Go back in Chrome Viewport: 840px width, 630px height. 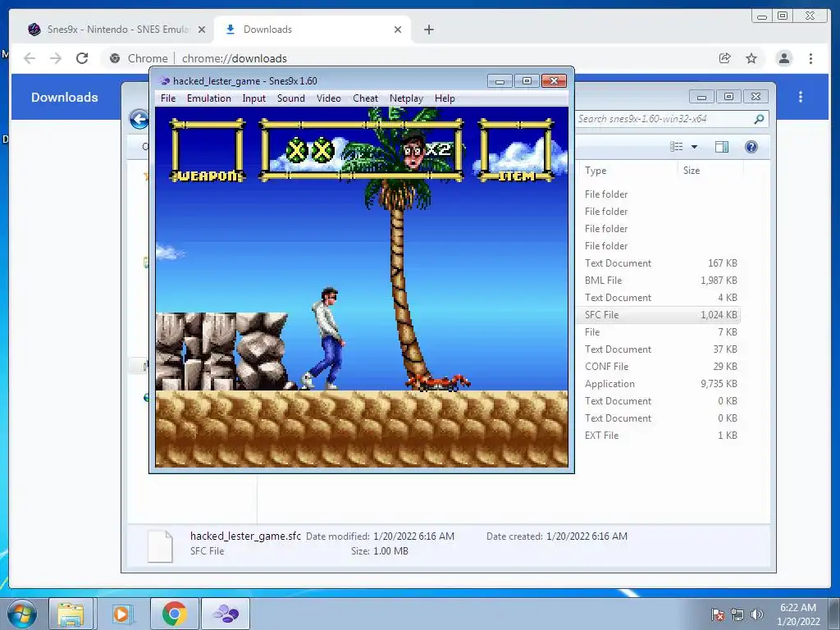point(30,58)
